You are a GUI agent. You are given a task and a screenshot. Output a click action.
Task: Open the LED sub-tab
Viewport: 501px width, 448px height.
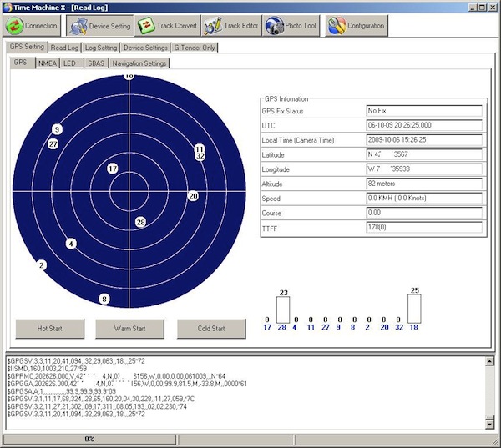click(x=72, y=63)
